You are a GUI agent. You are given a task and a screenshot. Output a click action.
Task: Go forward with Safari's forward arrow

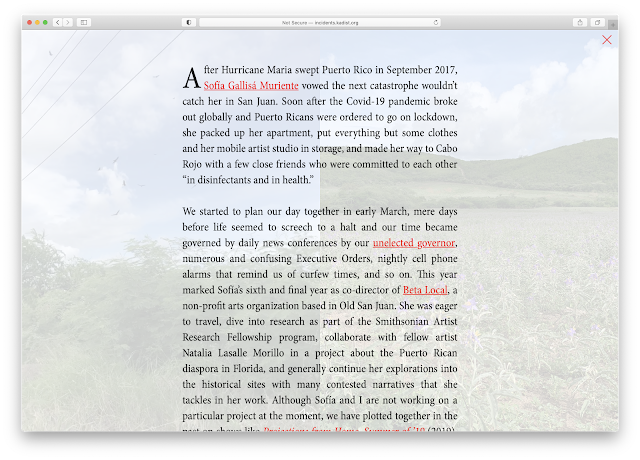pos(68,22)
